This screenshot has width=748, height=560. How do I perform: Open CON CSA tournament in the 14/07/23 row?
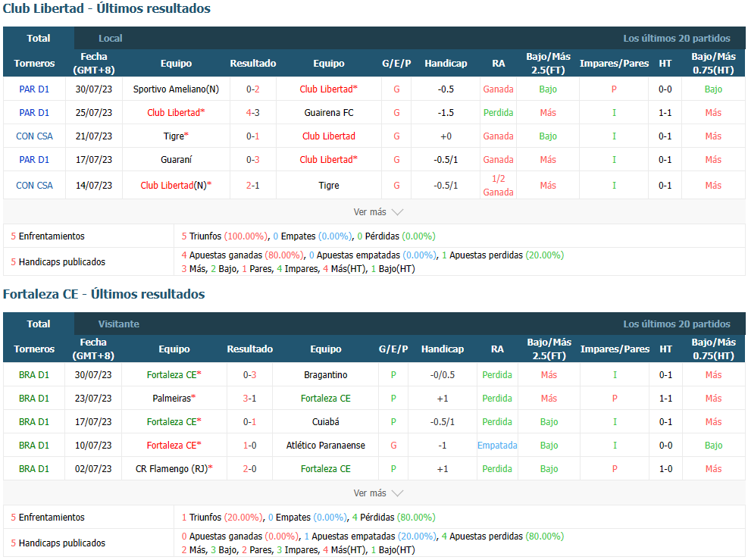(34, 185)
